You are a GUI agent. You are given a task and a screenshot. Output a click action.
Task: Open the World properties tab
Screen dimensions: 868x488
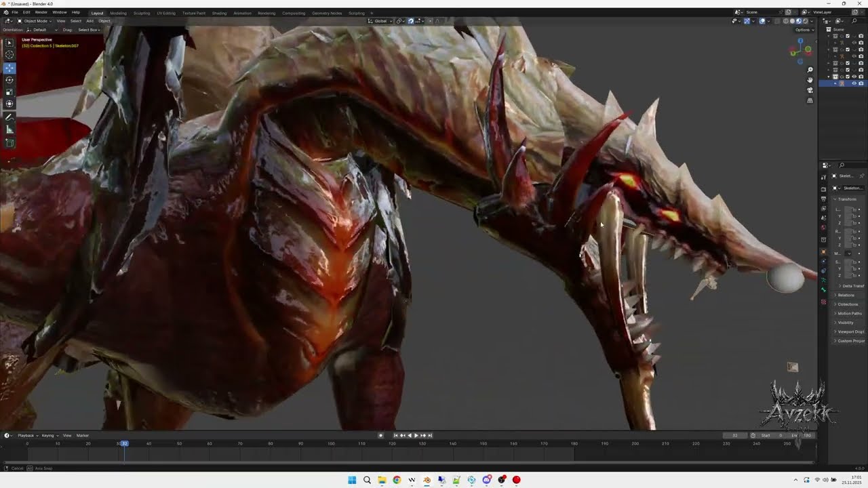(x=824, y=228)
